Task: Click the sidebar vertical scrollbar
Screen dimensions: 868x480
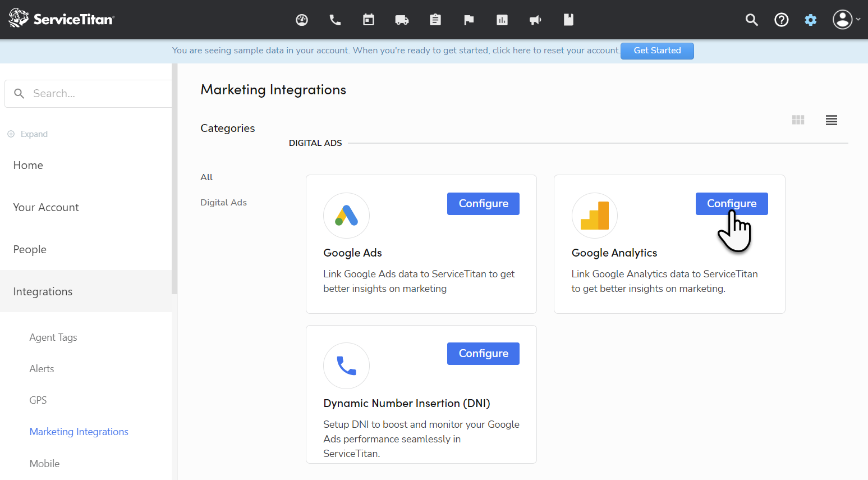Action: point(174,179)
